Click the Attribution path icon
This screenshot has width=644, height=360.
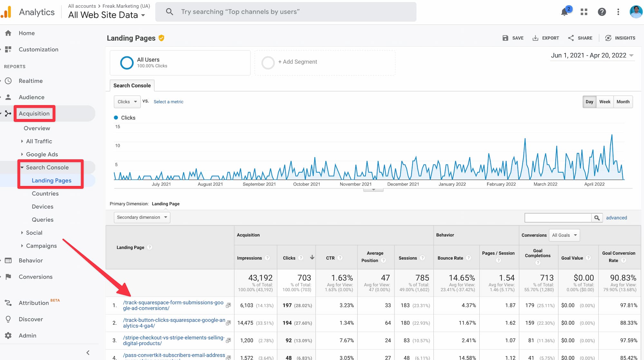(8, 303)
